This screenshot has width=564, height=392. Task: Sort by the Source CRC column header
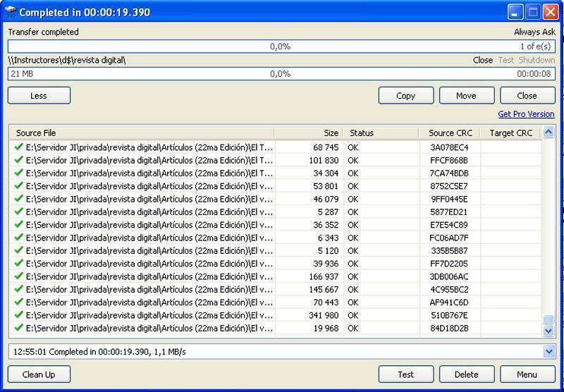pyautogui.click(x=450, y=133)
